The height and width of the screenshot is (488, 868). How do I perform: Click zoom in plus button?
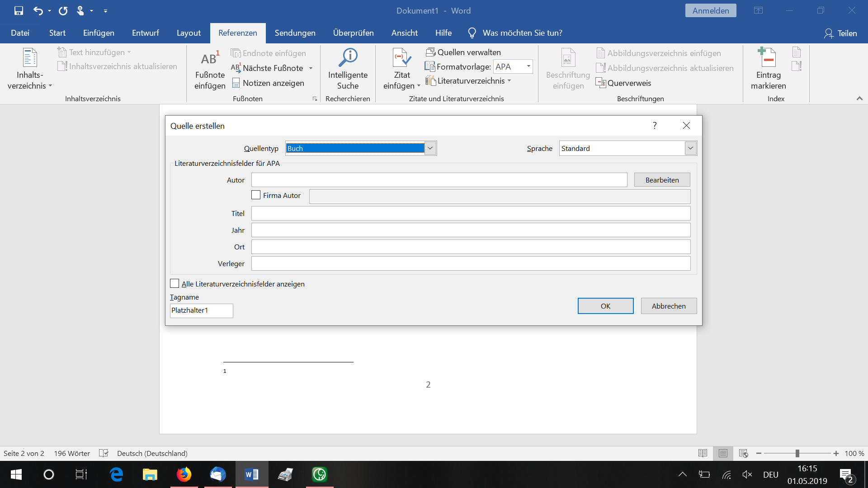[x=836, y=453]
